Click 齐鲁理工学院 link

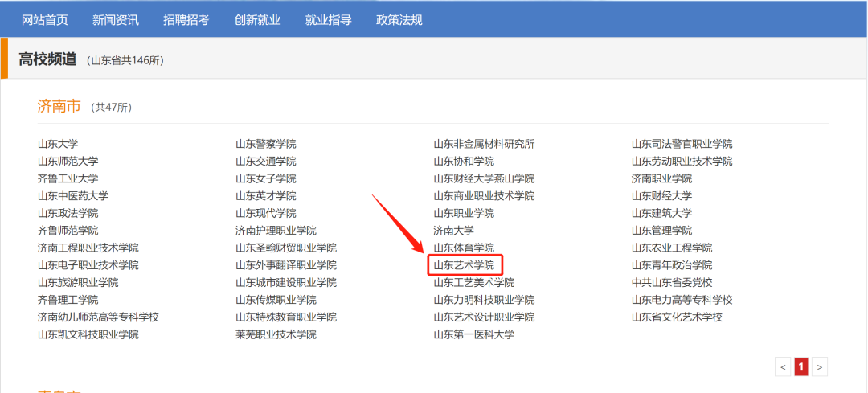68,300
